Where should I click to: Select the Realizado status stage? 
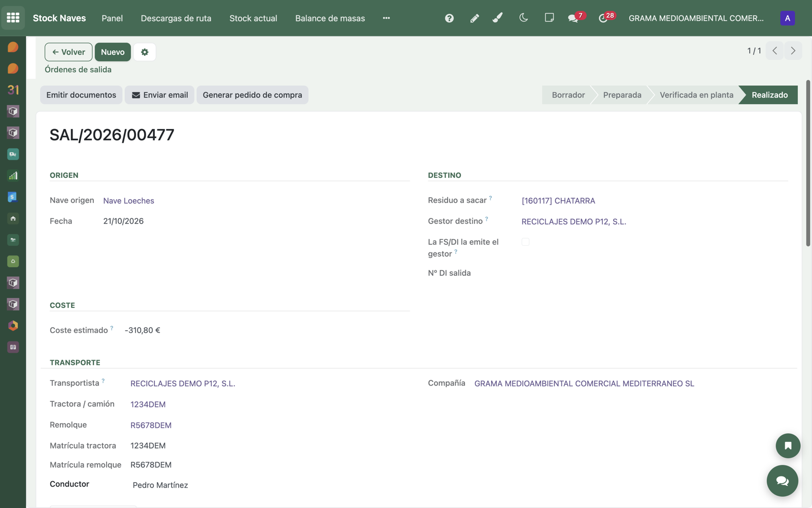click(769, 95)
